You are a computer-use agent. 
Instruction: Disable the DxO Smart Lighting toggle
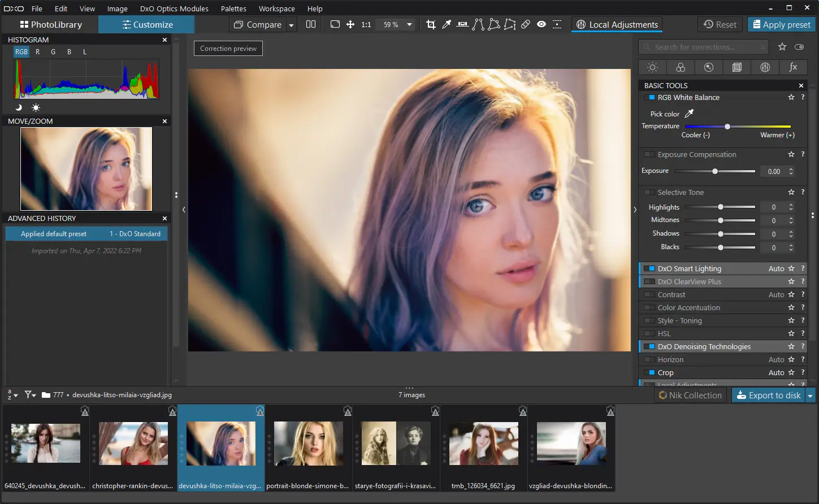pyautogui.click(x=651, y=268)
